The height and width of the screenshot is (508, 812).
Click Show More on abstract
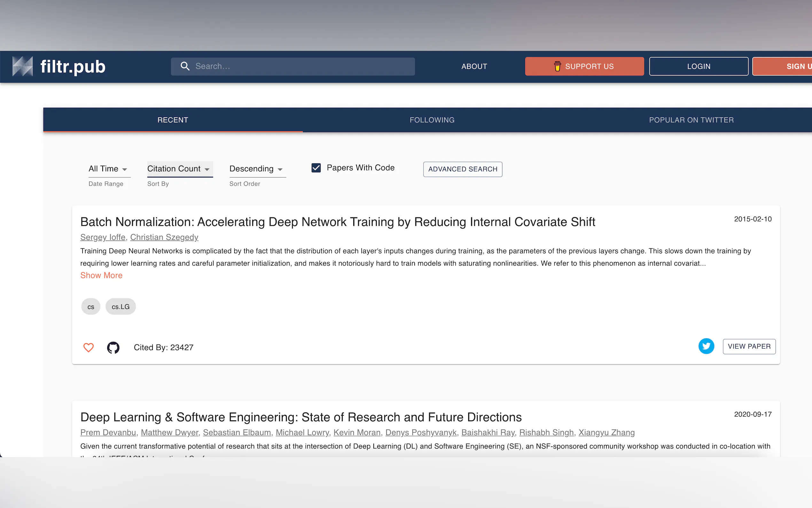[101, 275]
